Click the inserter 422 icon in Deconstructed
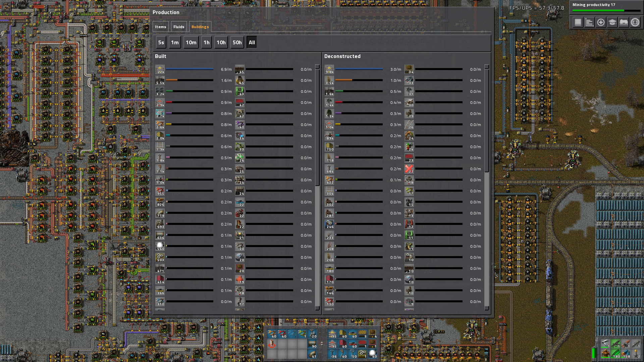Image resolution: width=644 pixels, height=362 pixels. point(329,180)
